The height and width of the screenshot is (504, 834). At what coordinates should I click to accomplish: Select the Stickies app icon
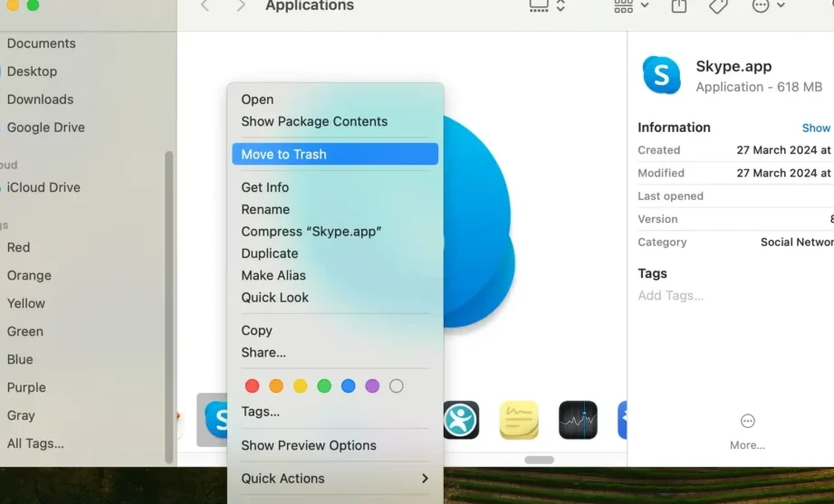point(519,420)
